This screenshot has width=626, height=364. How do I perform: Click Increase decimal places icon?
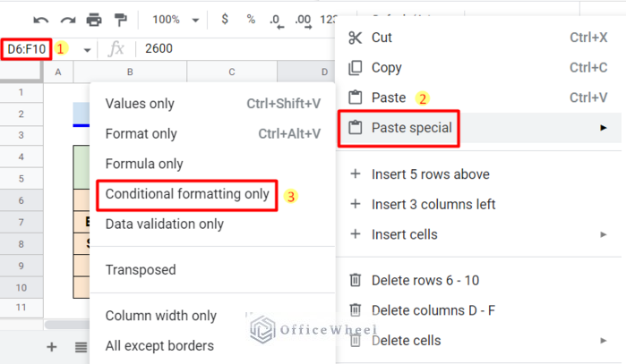(x=303, y=19)
